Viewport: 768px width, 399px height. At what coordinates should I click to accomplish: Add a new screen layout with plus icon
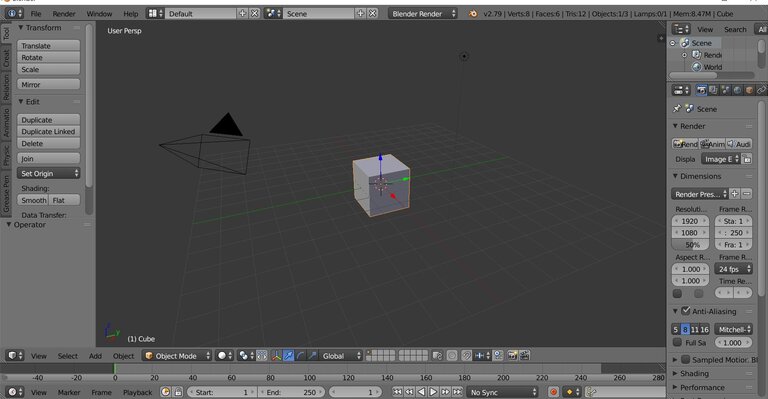tap(242, 14)
